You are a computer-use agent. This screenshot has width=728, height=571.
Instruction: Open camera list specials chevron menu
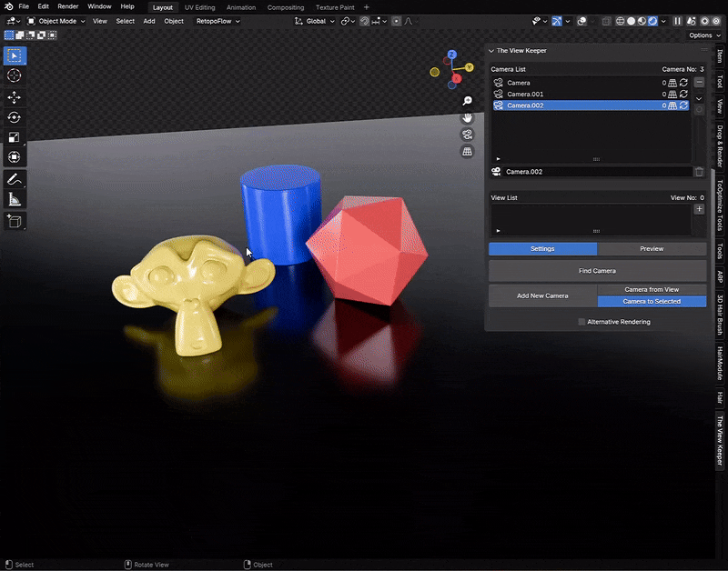[x=699, y=99]
